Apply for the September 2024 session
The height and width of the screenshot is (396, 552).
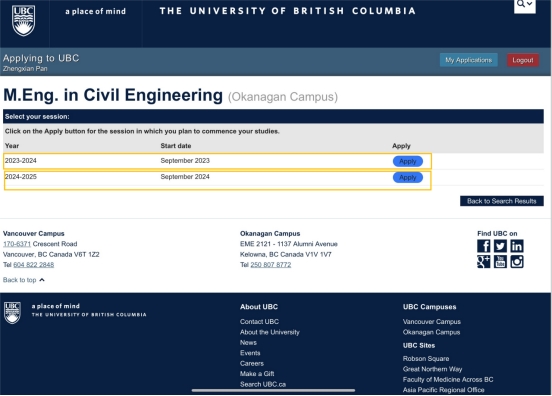pos(408,177)
